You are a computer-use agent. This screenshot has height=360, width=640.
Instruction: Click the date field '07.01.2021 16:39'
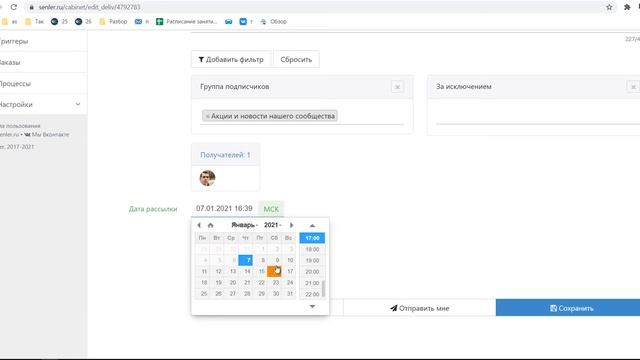tap(224, 209)
